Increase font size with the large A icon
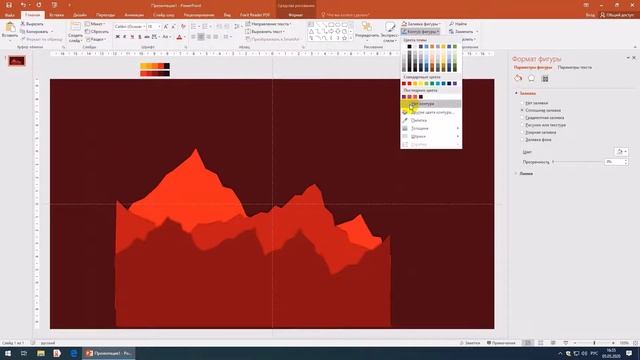 tap(166, 27)
